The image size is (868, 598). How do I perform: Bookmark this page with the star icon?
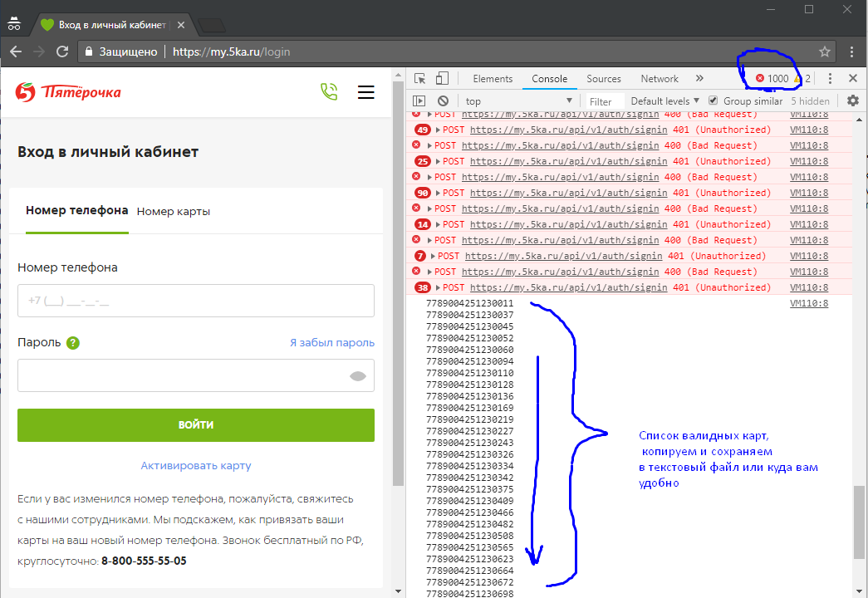(825, 51)
